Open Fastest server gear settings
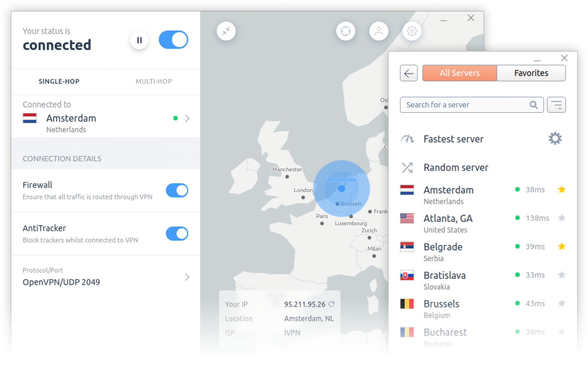Screen dimensions: 588x378 point(555,138)
